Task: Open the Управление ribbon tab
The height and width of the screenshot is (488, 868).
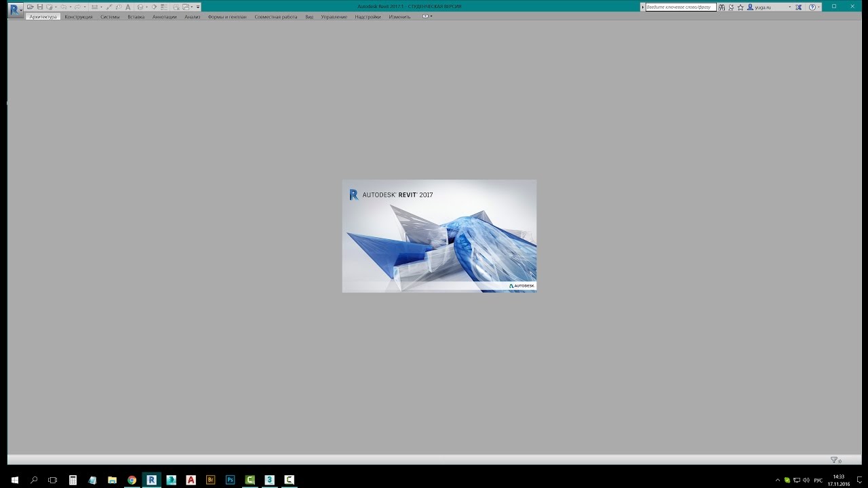Action: [x=334, y=16]
